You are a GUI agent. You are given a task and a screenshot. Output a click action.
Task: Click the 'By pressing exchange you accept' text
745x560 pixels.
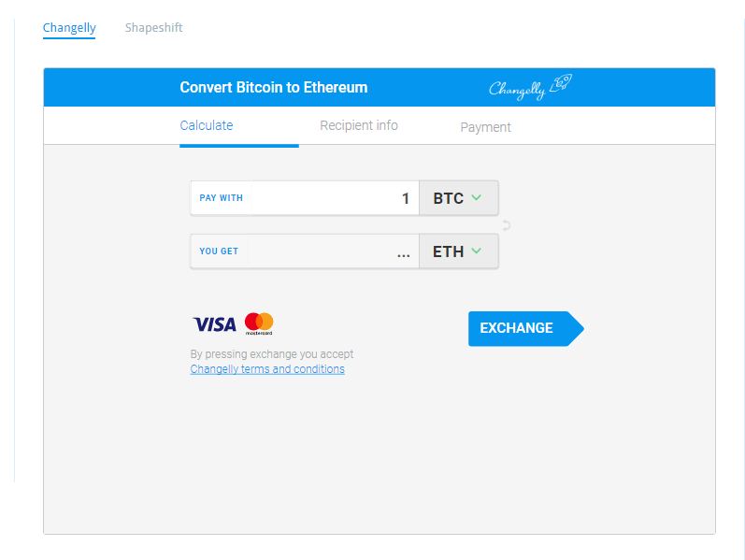click(272, 354)
